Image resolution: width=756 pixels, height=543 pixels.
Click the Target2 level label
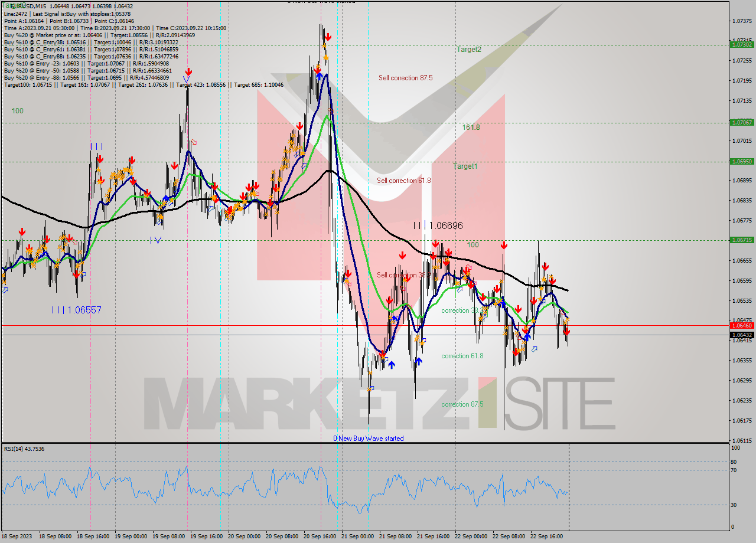click(468, 50)
